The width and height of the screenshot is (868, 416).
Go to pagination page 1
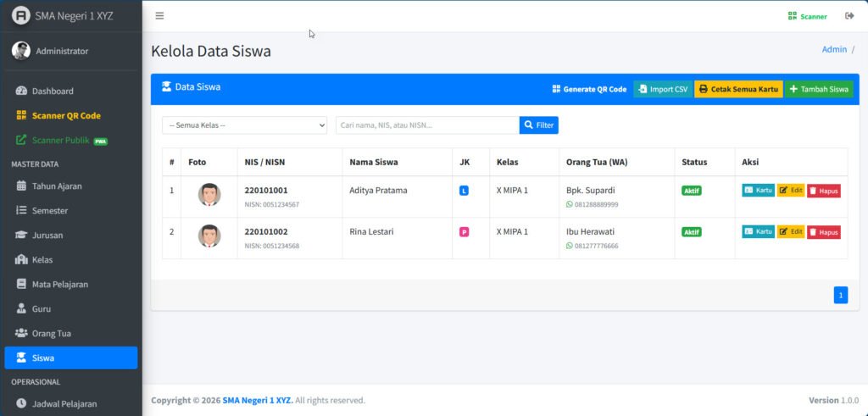pyautogui.click(x=840, y=296)
